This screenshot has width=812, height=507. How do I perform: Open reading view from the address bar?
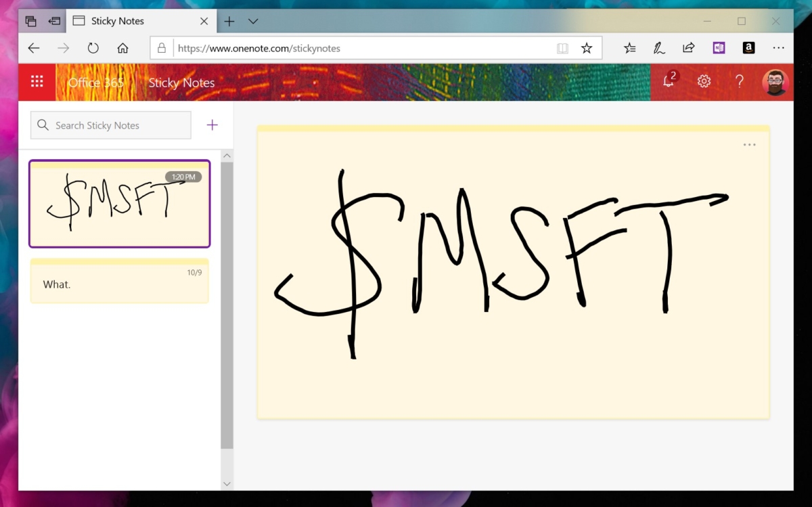pos(562,47)
